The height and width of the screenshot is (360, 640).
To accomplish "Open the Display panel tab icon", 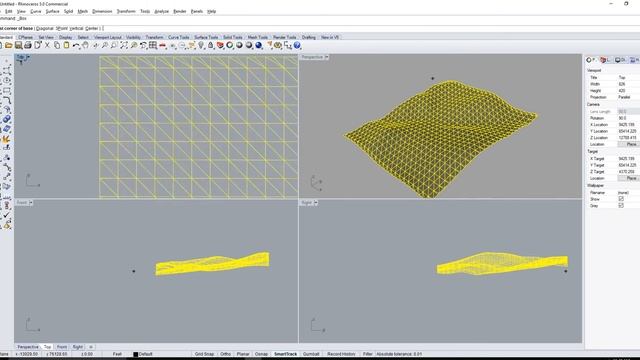I will pyautogui.click(x=620, y=60).
